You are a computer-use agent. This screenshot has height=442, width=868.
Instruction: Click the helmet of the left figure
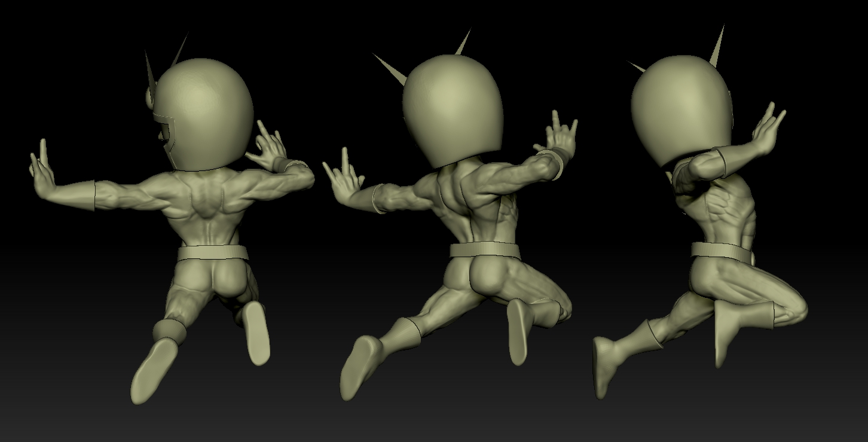tap(203, 114)
